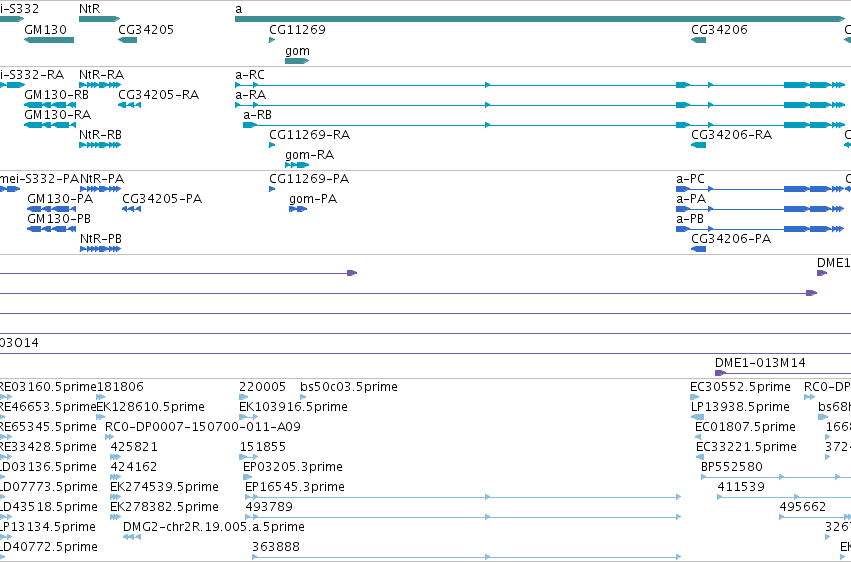The image size is (851, 562).
Task: Click DMG2-chr2R.19.005.a.5prime EST label
Action: (x=214, y=527)
